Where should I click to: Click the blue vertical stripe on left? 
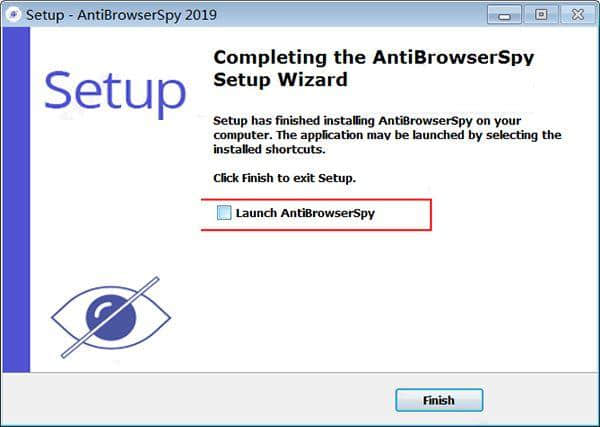[16, 199]
